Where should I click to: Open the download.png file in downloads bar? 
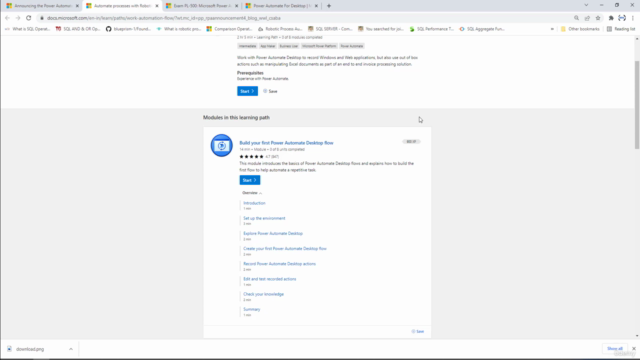(30, 349)
